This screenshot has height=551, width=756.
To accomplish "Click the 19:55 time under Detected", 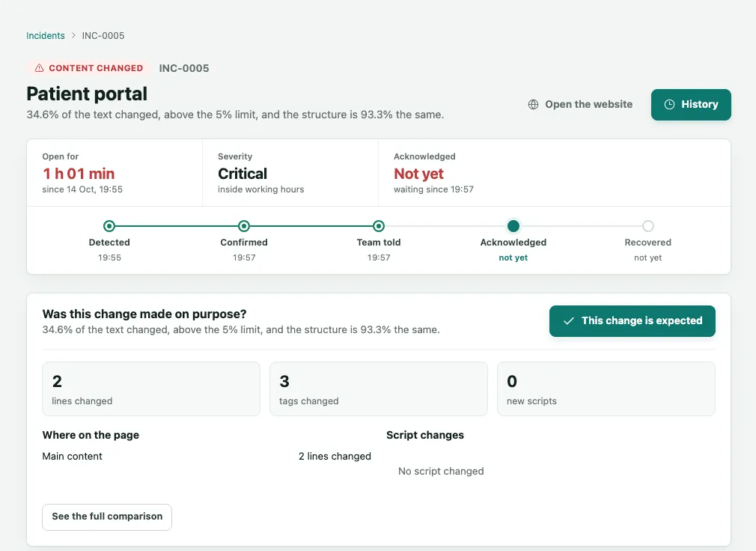I will point(109,258).
